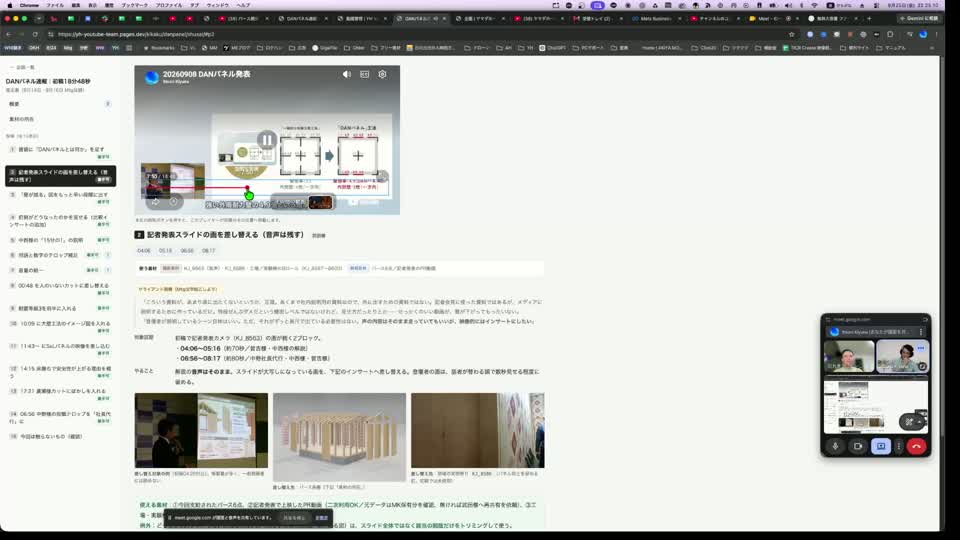The height and width of the screenshot is (540, 960).
Task: Open the ブックマーク menu
Action: point(134,5)
